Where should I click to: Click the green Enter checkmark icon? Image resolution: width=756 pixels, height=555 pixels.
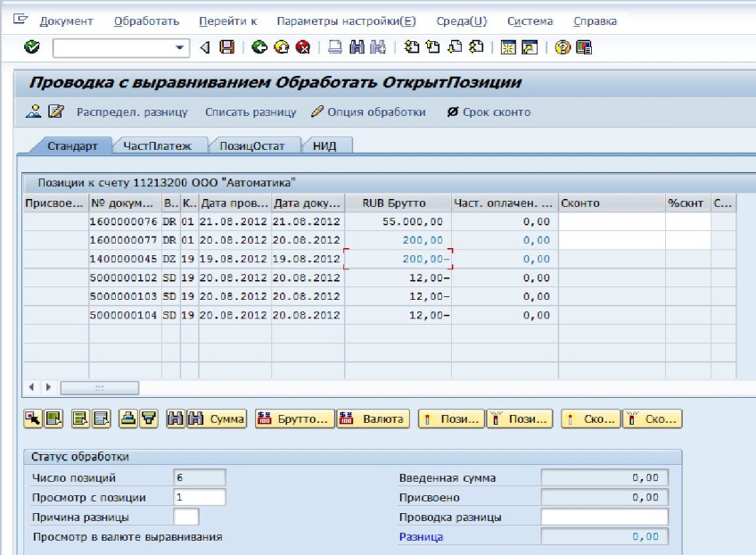(32, 47)
